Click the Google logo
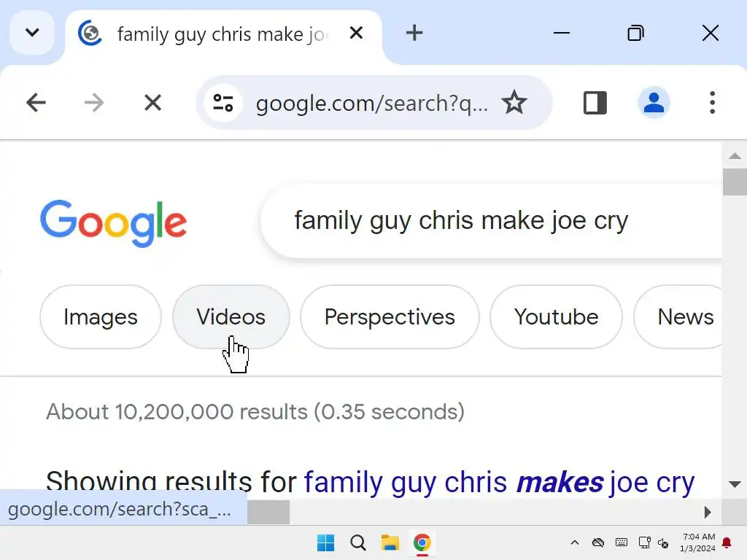The height and width of the screenshot is (560, 747). click(x=114, y=222)
